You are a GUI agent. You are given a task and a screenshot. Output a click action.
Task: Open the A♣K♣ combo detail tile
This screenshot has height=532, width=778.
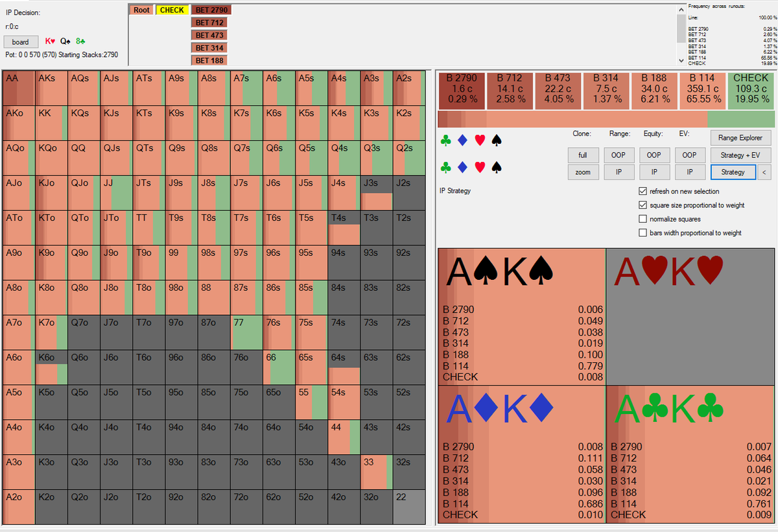coord(690,454)
